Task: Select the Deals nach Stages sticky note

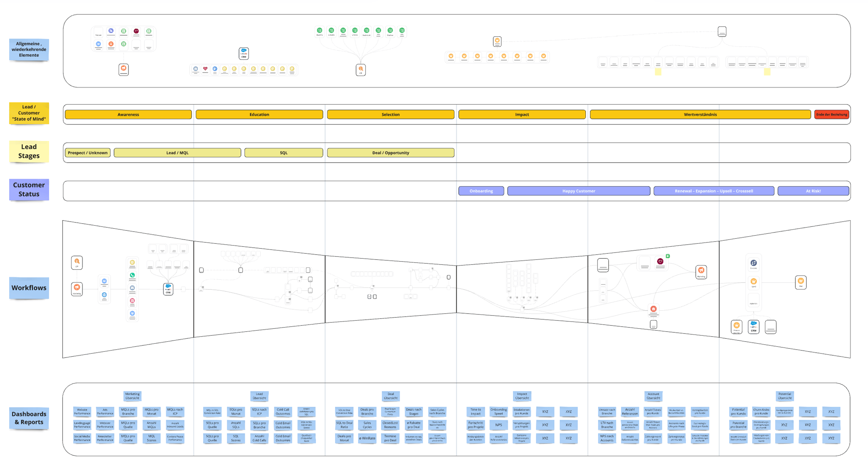Action: [x=414, y=411]
